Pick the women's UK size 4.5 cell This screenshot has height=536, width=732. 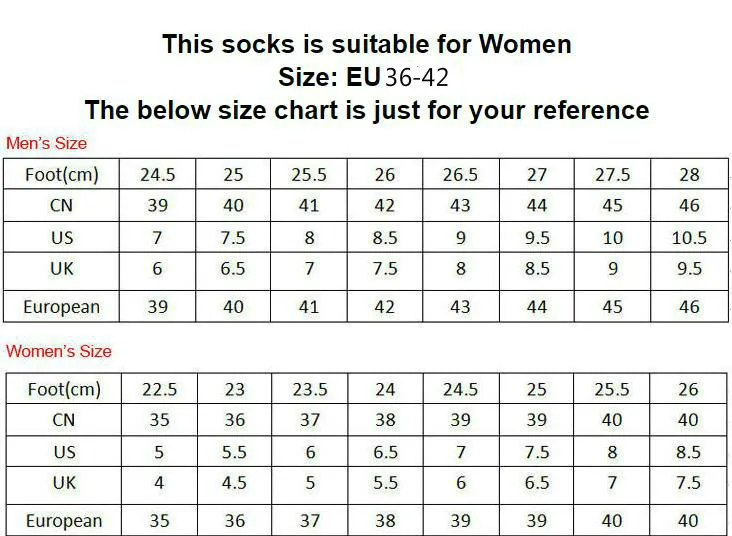pyautogui.click(x=233, y=482)
